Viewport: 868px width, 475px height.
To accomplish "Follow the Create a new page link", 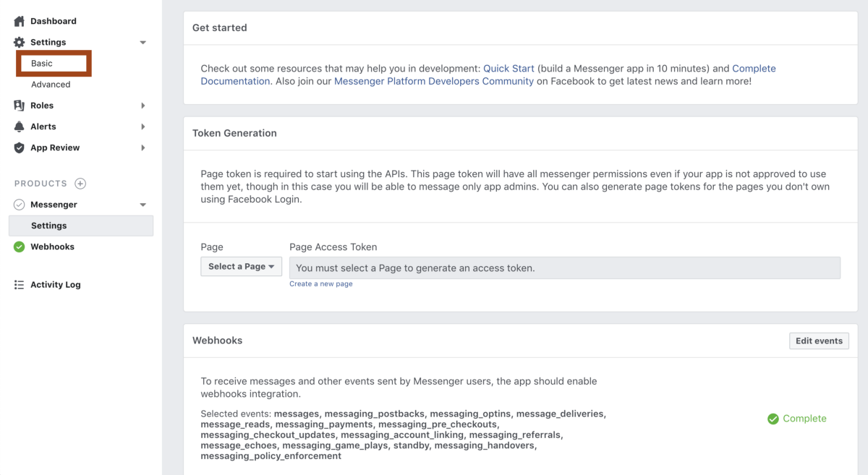I will (x=321, y=284).
